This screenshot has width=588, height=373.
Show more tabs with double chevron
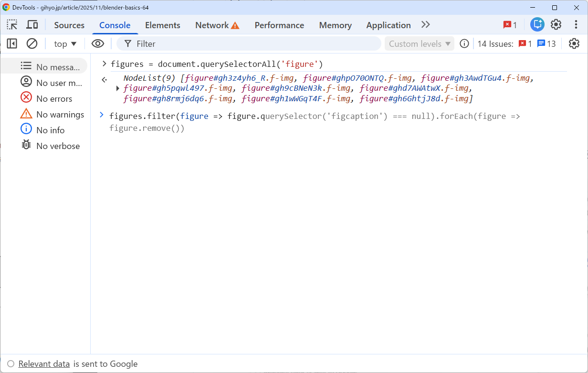(x=425, y=25)
